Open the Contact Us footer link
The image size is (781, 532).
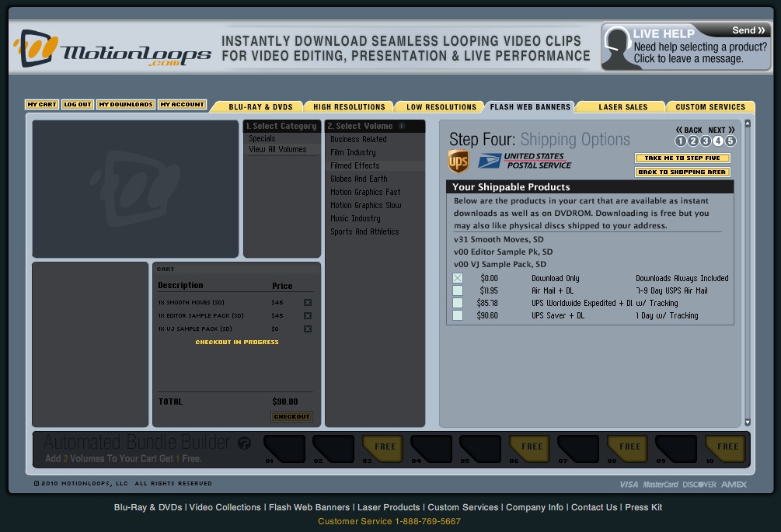594,507
